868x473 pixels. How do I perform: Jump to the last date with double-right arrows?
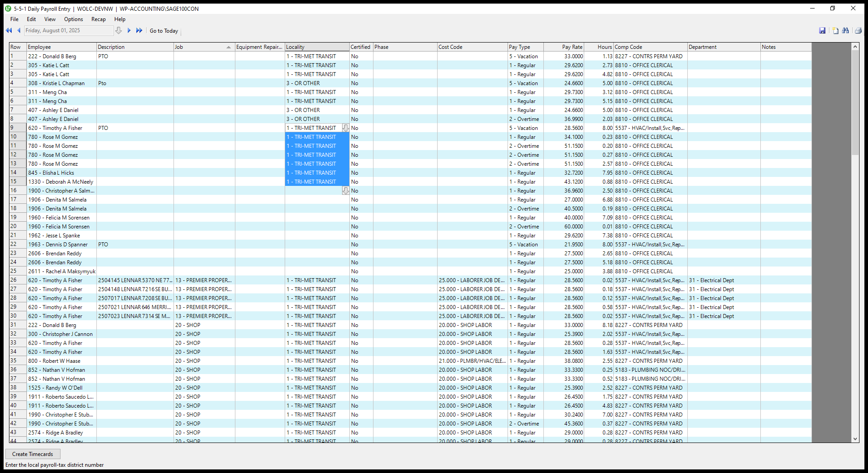139,30
